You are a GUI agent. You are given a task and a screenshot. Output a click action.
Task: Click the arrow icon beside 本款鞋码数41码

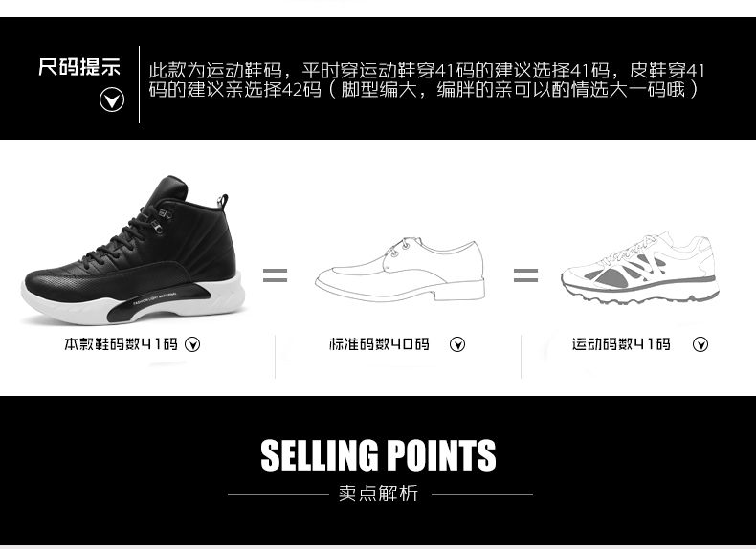click(x=192, y=344)
